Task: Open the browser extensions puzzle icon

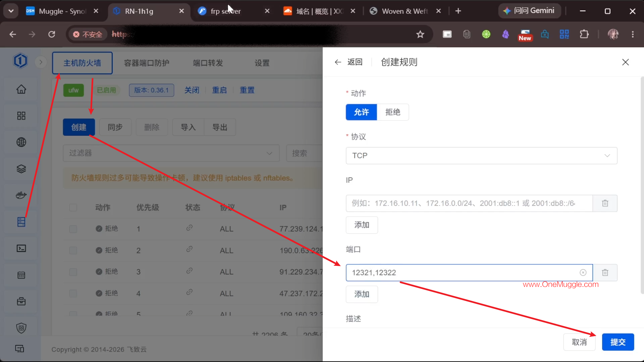Action: point(584,34)
